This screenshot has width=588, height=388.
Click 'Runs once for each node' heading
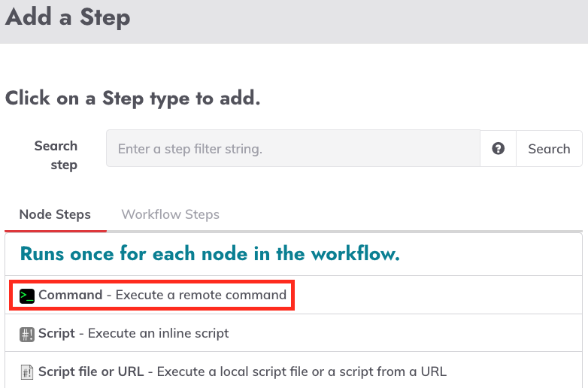click(x=210, y=254)
